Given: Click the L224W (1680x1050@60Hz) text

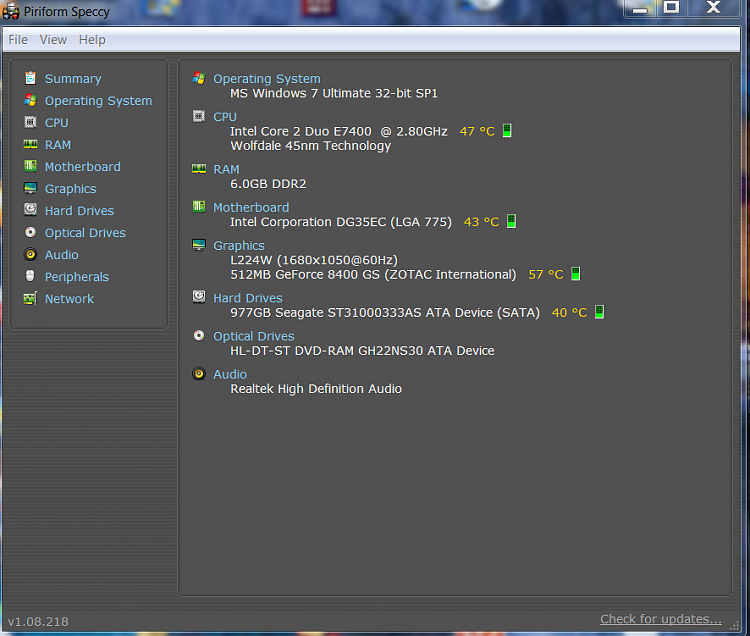Looking at the screenshot, I should pyautogui.click(x=314, y=260).
